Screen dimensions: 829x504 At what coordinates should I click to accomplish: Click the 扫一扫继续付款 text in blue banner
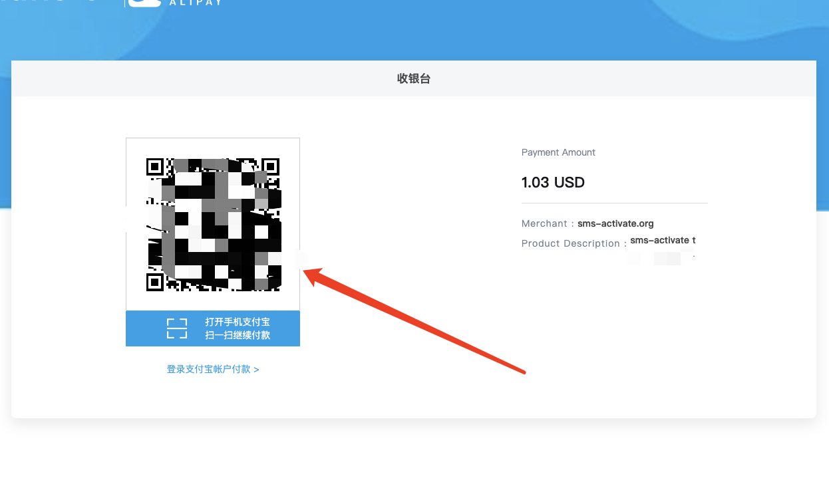238,335
